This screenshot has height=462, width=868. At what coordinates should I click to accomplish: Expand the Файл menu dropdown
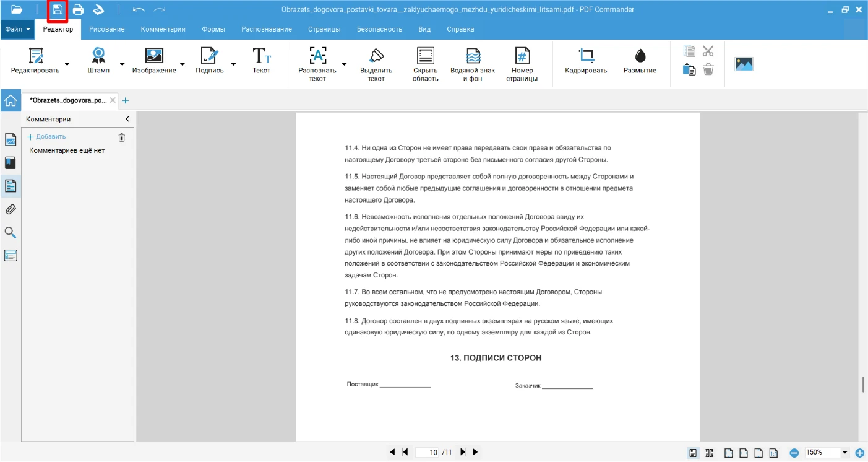[17, 29]
